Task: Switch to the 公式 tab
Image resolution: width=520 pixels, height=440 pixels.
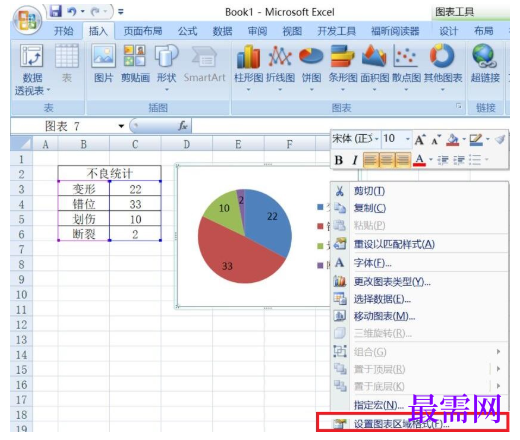Action: click(x=187, y=31)
